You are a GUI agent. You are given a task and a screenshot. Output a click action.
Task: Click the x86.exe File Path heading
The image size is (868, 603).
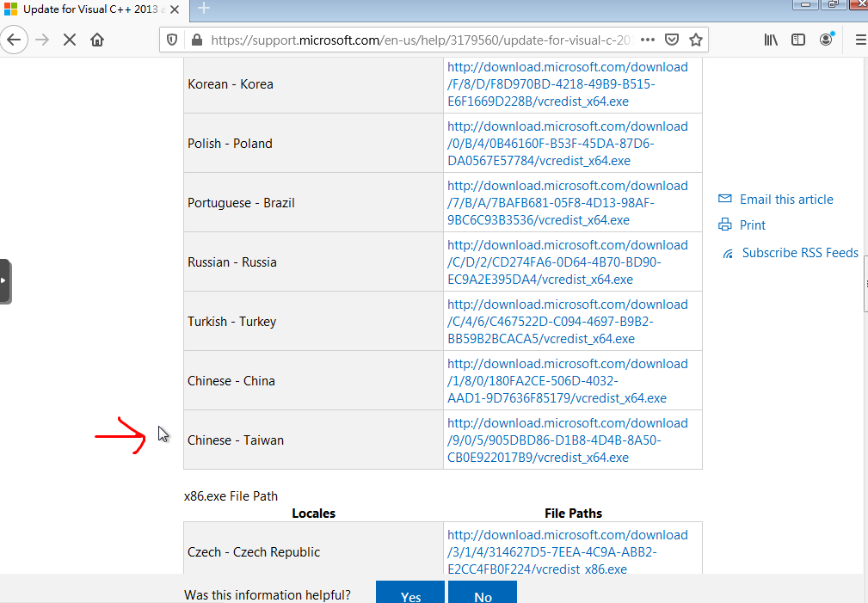231,496
